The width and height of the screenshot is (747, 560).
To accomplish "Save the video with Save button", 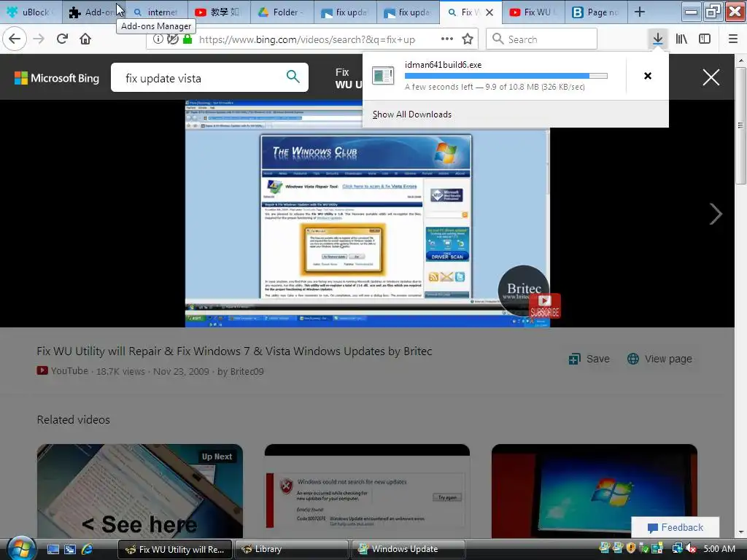I will 589,359.
